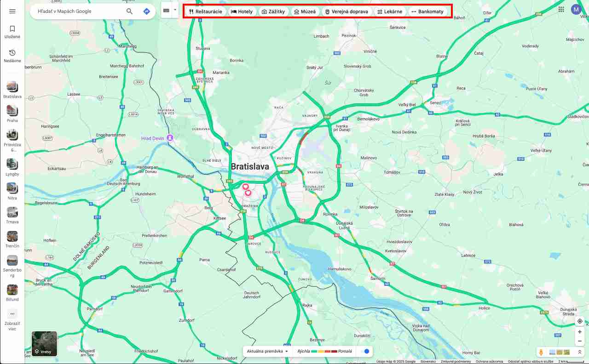Show your current location on map
The image size is (589, 364).
point(580,321)
